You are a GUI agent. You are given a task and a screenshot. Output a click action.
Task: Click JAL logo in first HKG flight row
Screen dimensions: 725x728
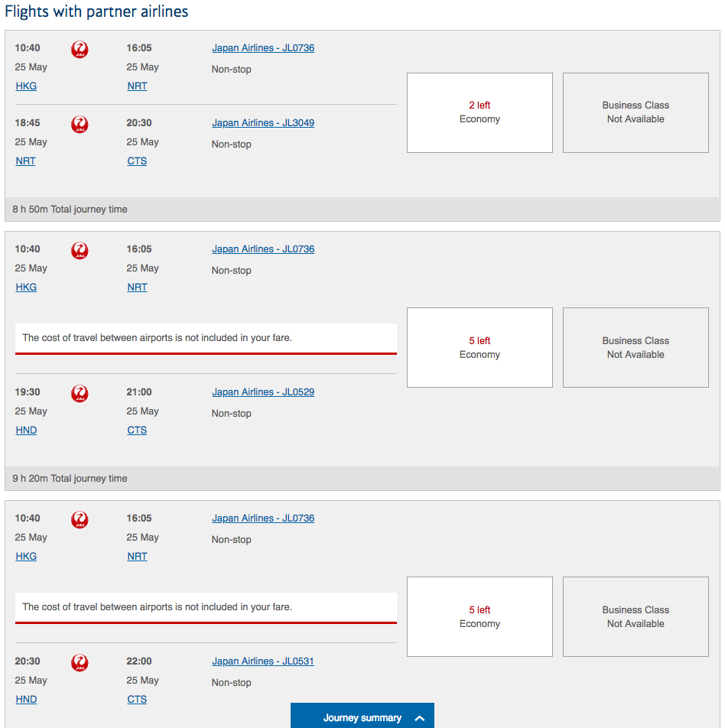tap(80, 49)
